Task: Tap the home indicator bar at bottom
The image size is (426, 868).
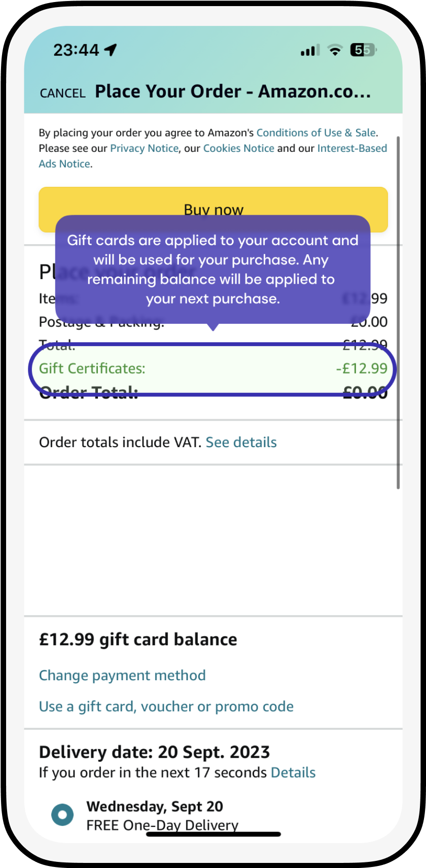Action: [214, 834]
